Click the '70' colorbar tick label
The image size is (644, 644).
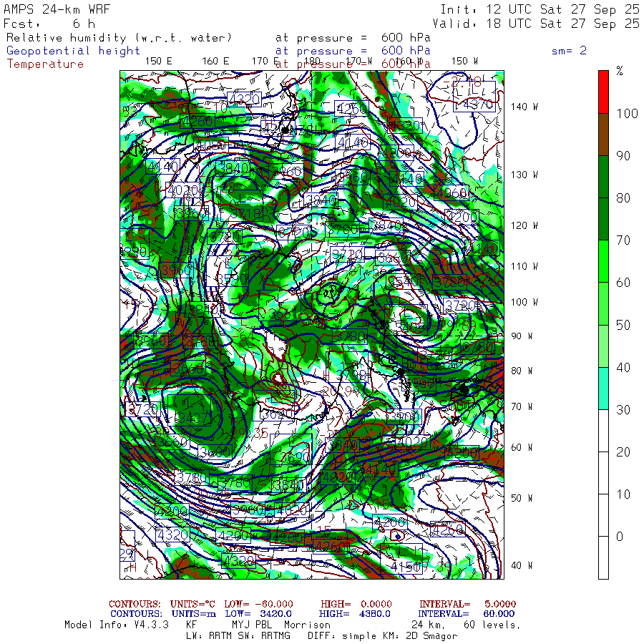(x=623, y=240)
